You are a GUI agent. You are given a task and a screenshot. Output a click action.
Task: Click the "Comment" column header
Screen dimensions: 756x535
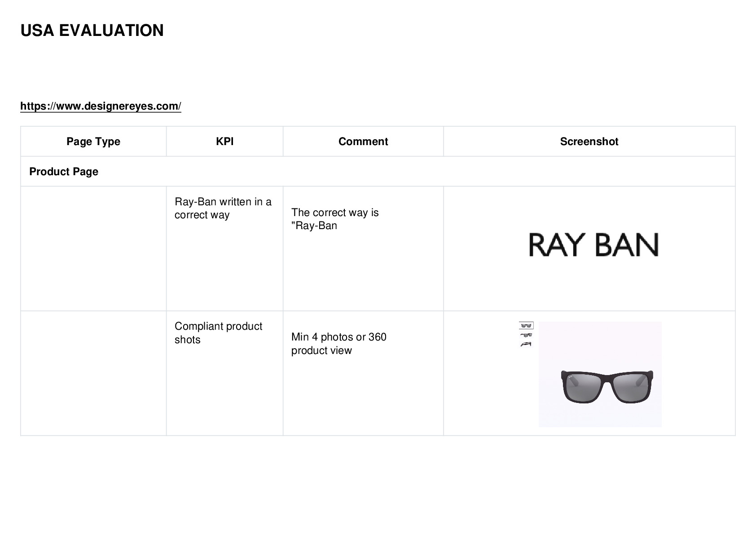363,141
